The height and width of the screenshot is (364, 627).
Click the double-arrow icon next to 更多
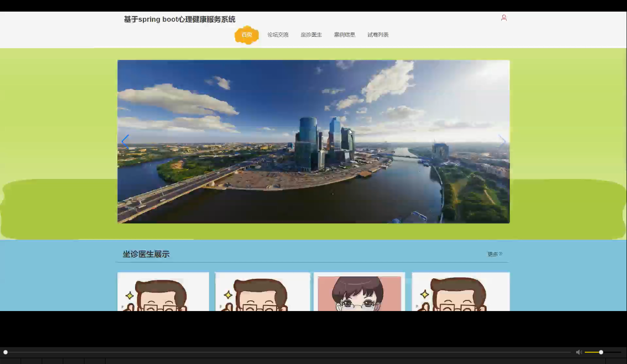tap(501, 253)
